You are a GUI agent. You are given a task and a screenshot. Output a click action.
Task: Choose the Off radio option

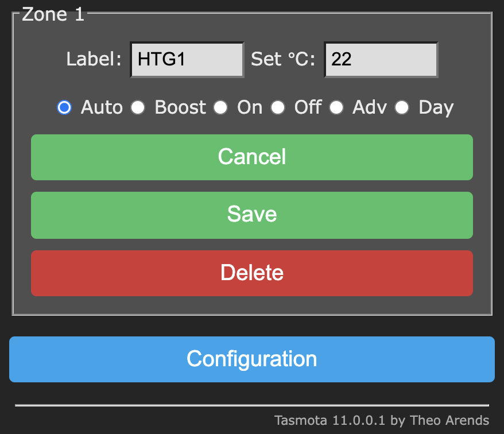tap(278, 107)
